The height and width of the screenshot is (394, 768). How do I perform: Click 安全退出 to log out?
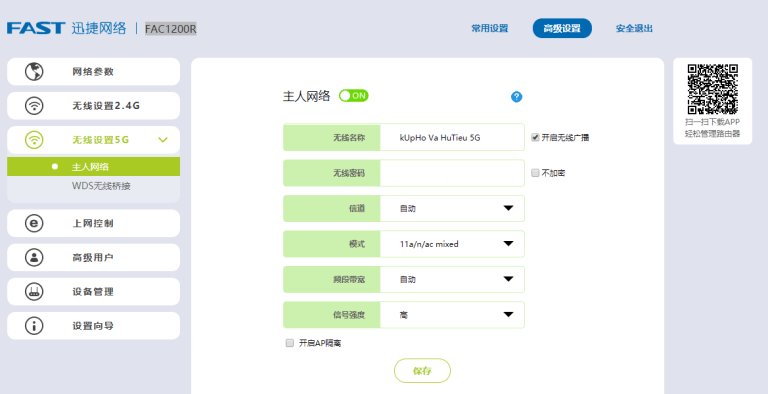[x=634, y=28]
